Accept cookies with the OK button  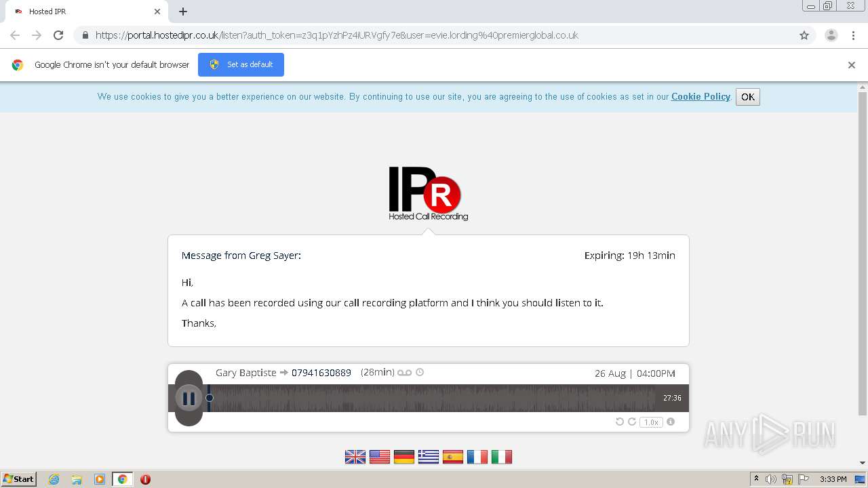[x=748, y=97]
